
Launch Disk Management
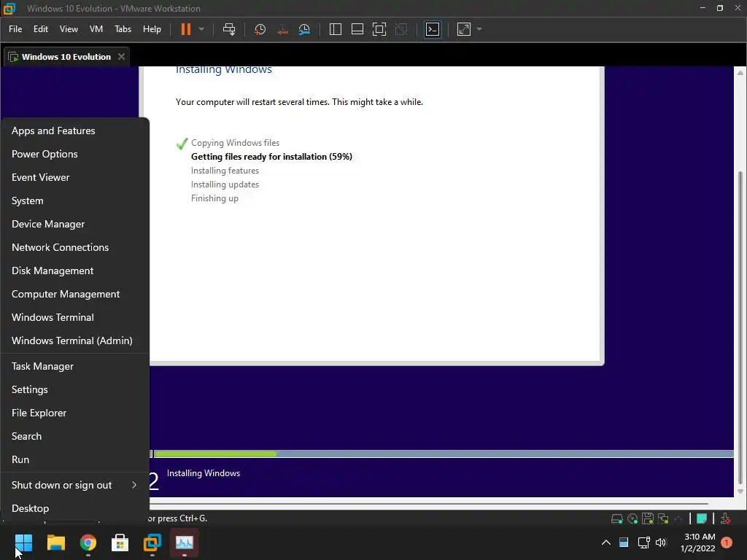(75, 271)
